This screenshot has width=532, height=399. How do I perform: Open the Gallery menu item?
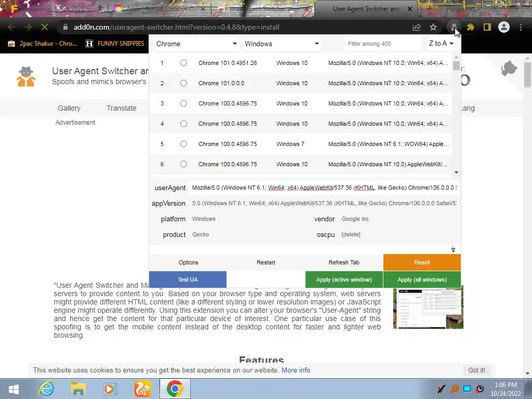[x=69, y=108]
